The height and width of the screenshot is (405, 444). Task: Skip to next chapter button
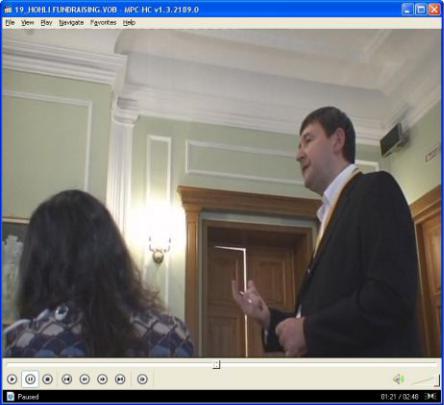(120, 379)
